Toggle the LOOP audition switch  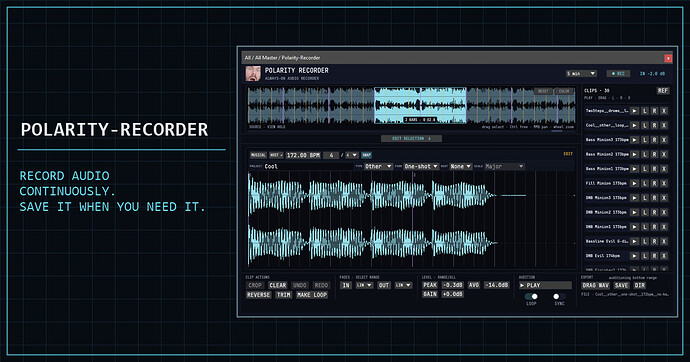(x=532, y=296)
